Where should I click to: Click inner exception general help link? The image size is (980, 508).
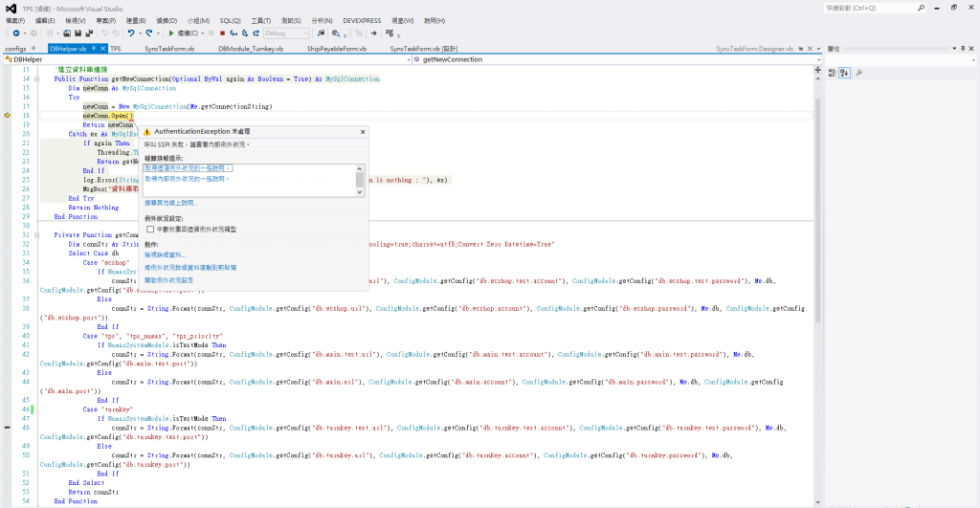[187, 179]
